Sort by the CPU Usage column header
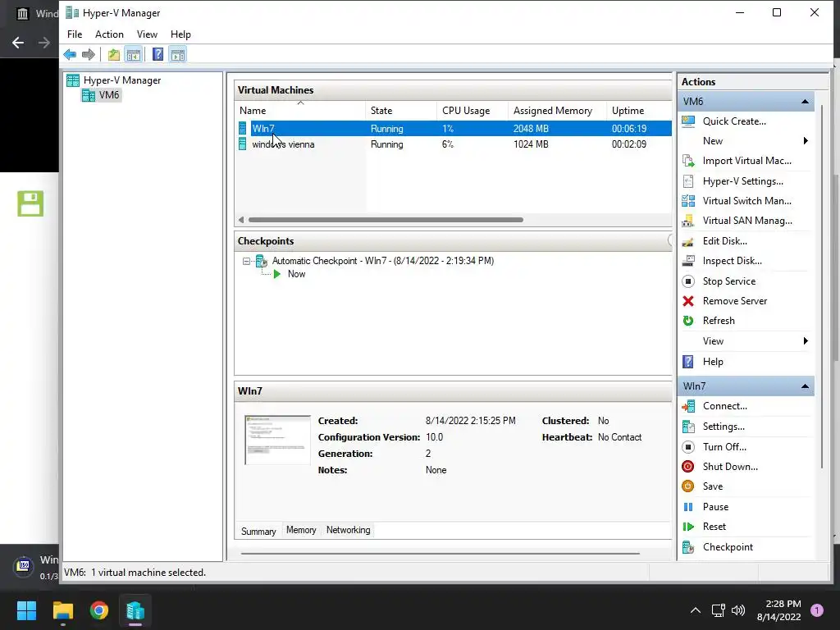This screenshot has width=840, height=630. tap(472, 111)
